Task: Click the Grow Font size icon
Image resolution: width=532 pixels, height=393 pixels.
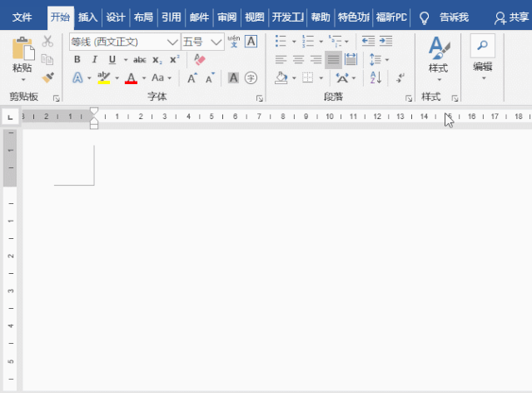Action: click(191, 77)
